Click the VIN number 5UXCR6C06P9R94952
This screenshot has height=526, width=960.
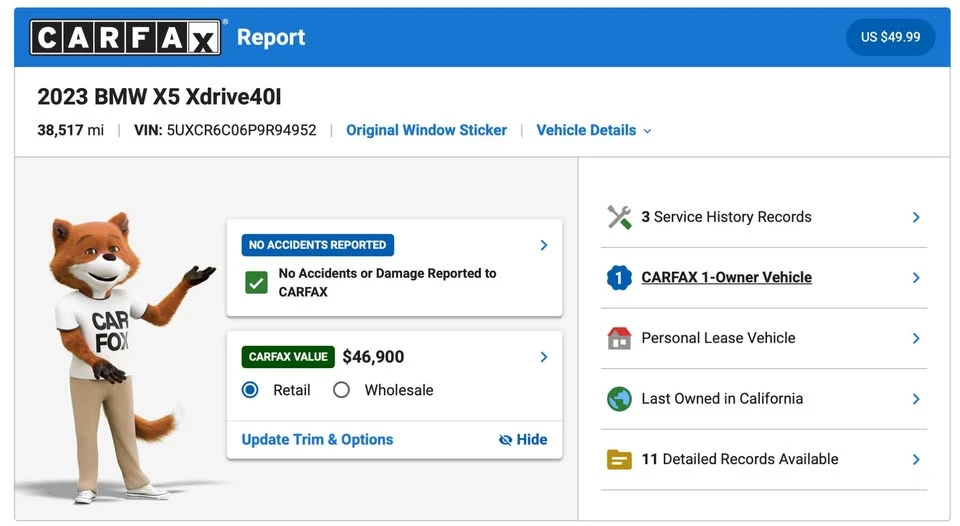[241, 130]
